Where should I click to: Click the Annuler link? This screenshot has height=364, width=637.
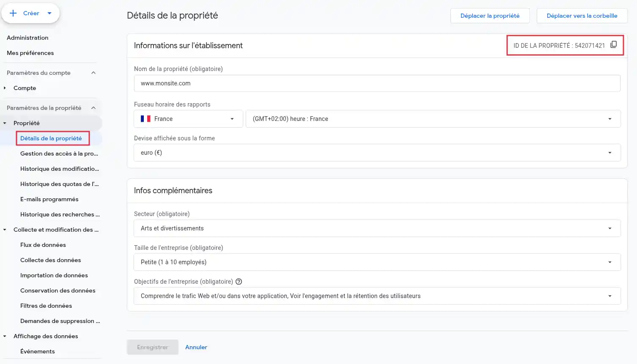click(196, 347)
